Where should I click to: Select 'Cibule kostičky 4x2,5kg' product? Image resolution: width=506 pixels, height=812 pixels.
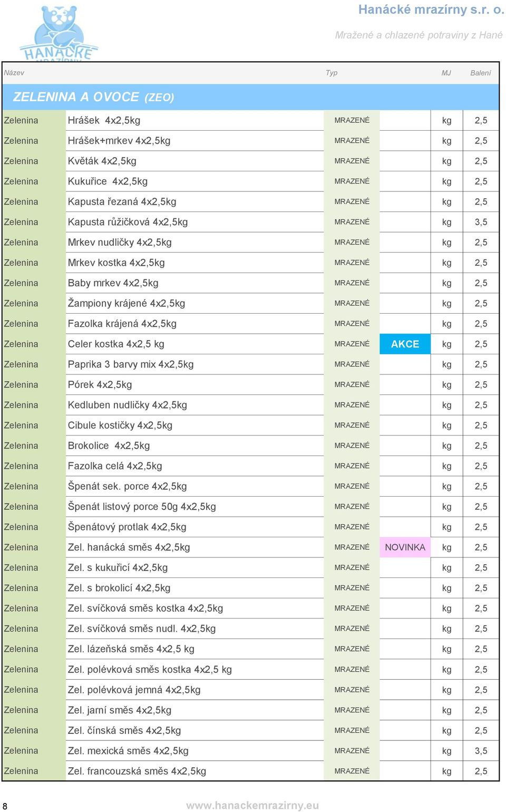[120, 425]
